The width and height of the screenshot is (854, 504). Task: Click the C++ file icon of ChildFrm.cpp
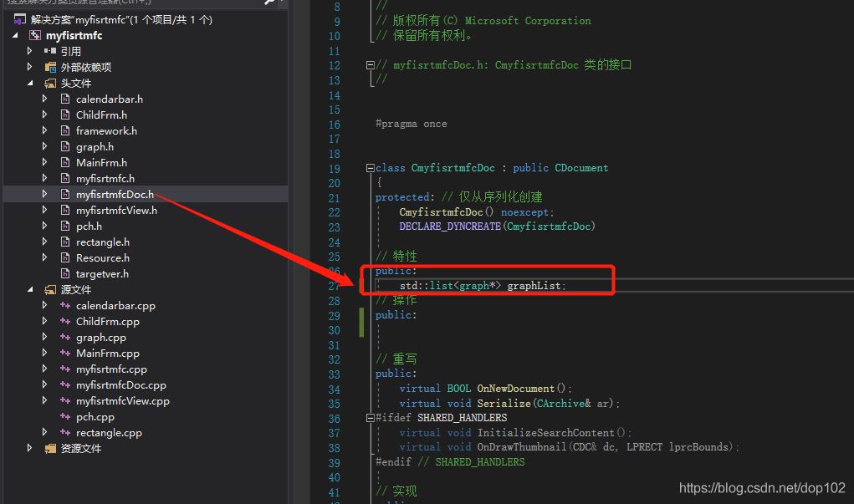tap(65, 321)
